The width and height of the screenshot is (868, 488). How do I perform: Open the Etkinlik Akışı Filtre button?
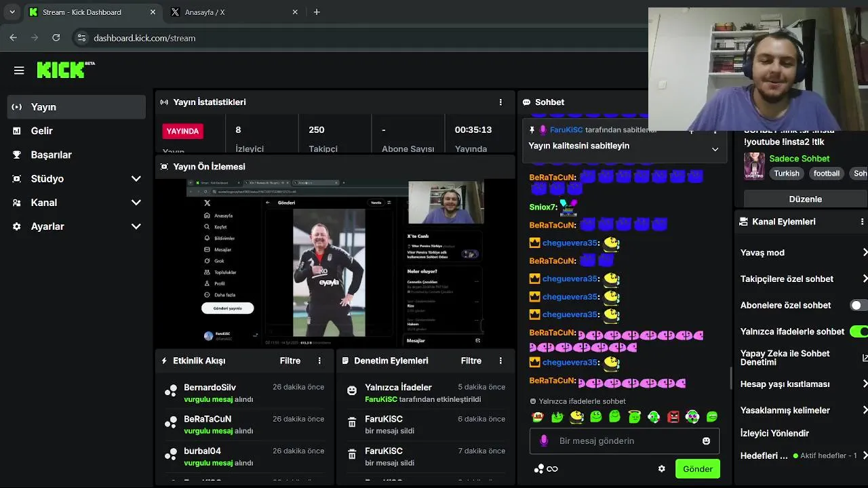point(290,361)
